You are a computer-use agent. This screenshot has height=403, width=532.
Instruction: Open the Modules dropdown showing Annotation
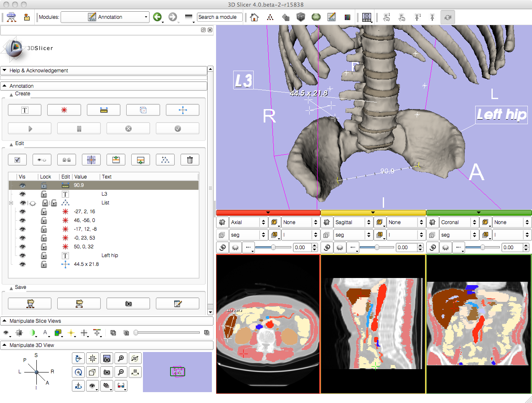[105, 17]
